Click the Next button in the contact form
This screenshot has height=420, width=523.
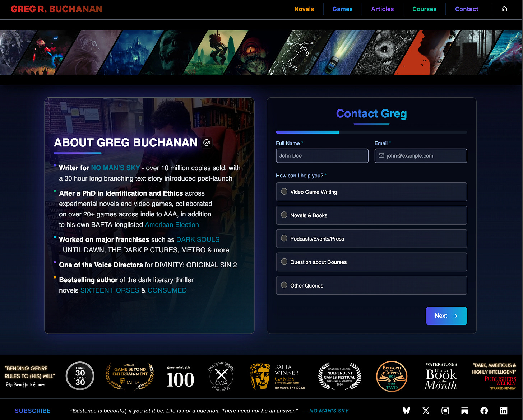[446, 316]
